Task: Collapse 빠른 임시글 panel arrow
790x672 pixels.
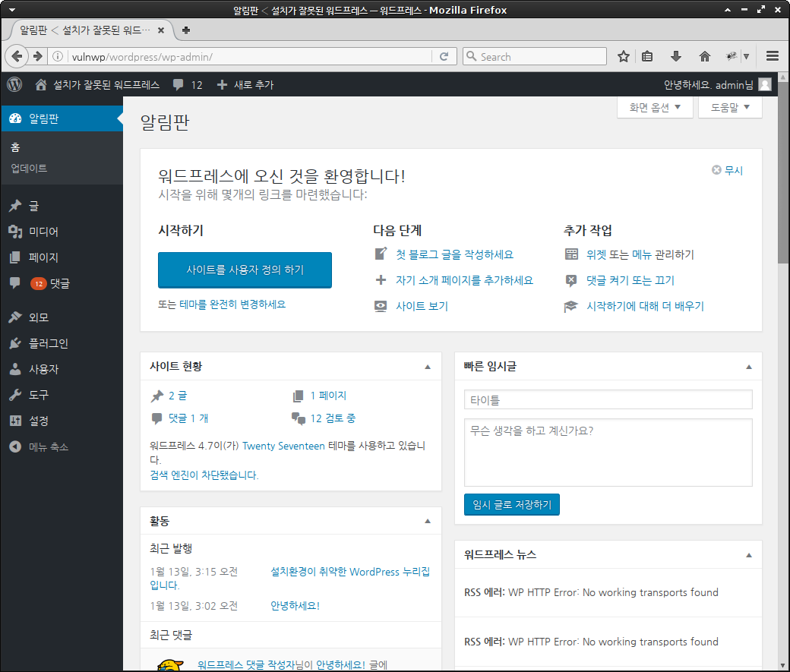Action: 749,367
